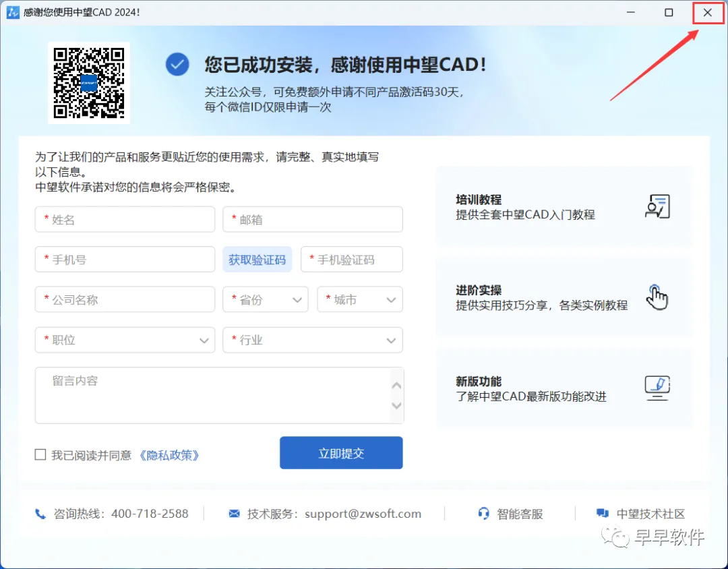
Task: Minimize the ZWCAD window
Action: tap(630, 12)
